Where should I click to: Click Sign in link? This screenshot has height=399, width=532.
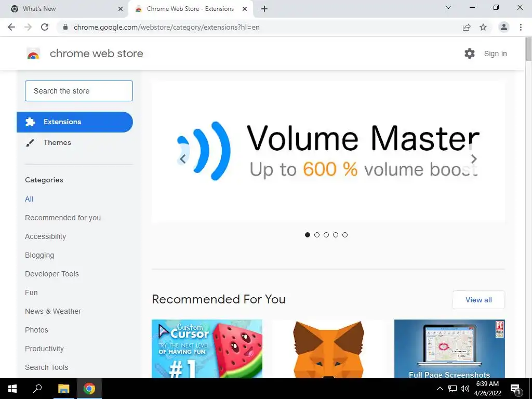(495, 54)
